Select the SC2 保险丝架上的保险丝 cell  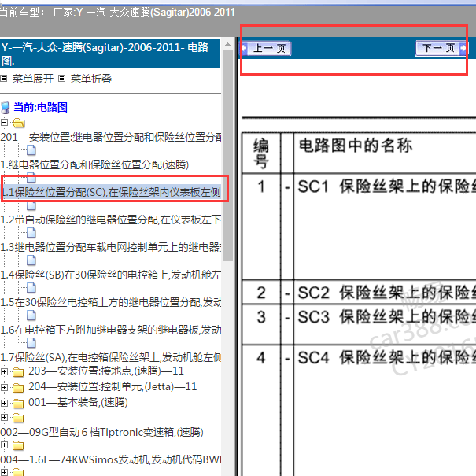point(385,293)
